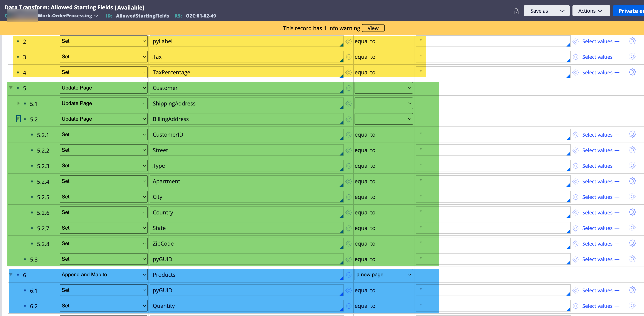Collapse step 5.2 BillingAddress tree

18,119
